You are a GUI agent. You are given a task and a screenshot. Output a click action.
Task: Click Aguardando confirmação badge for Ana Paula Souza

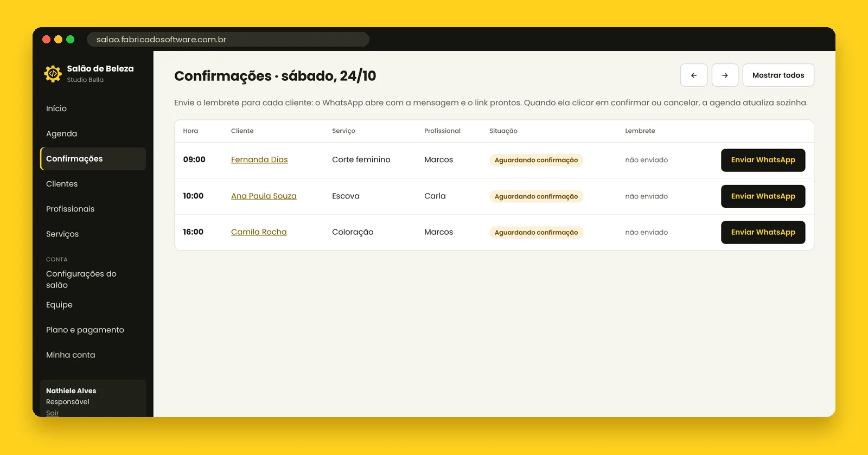536,196
